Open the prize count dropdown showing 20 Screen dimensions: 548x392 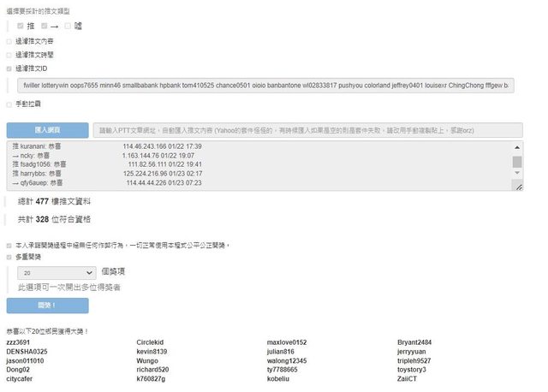pos(61,271)
